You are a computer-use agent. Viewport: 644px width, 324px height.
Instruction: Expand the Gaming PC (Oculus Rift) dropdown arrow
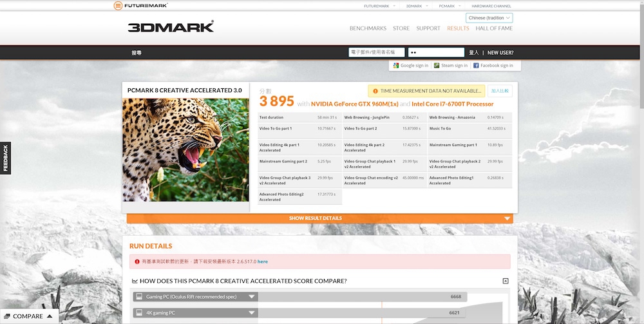click(x=252, y=296)
